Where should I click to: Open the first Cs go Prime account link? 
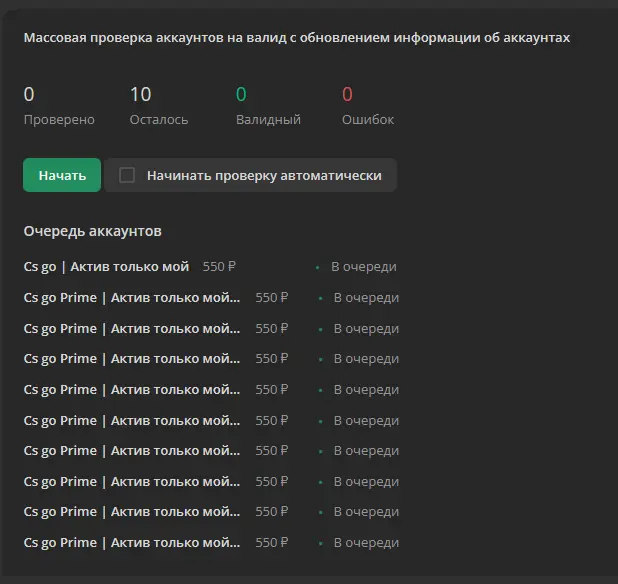click(x=132, y=298)
